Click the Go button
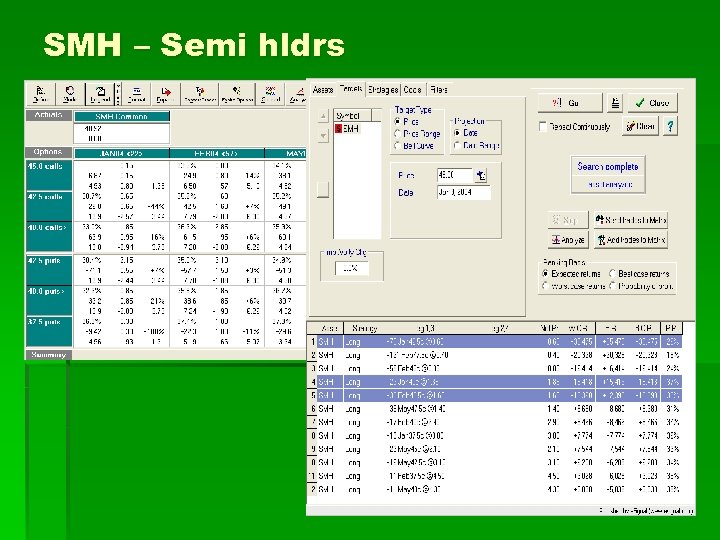 click(570, 103)
